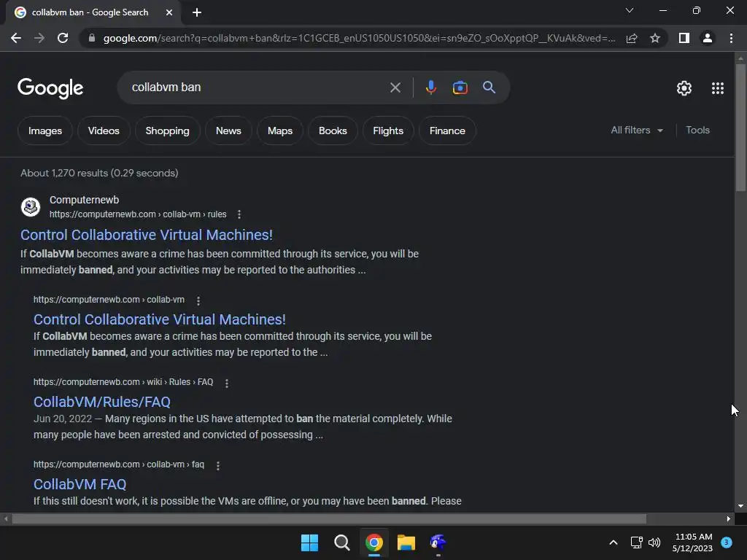The width and height of the screenshot is (747, 560).
Task: Click the Sonic app taskbar icon
Action: point(438,542)
